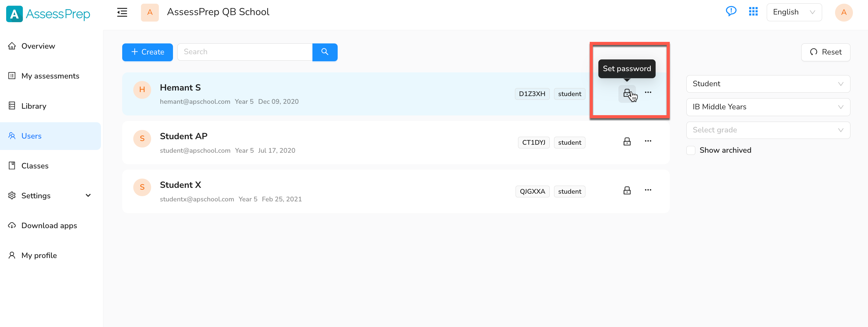This screenshot has height=327, width=868.
Task: Click Hemant S avatar
Action: pyautogui.click(x=142, y=90)
